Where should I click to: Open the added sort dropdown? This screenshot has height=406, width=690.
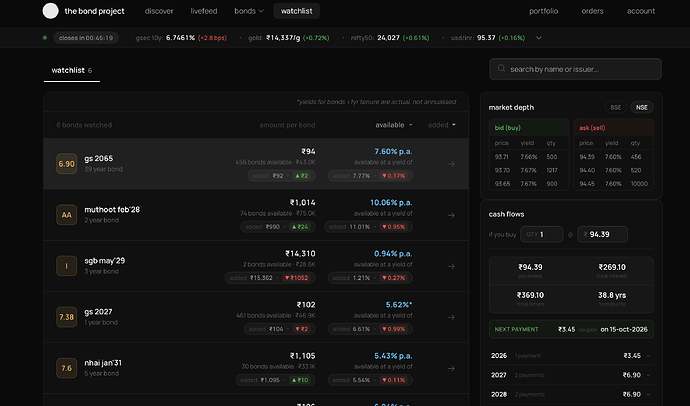click(x=441, y=125)
